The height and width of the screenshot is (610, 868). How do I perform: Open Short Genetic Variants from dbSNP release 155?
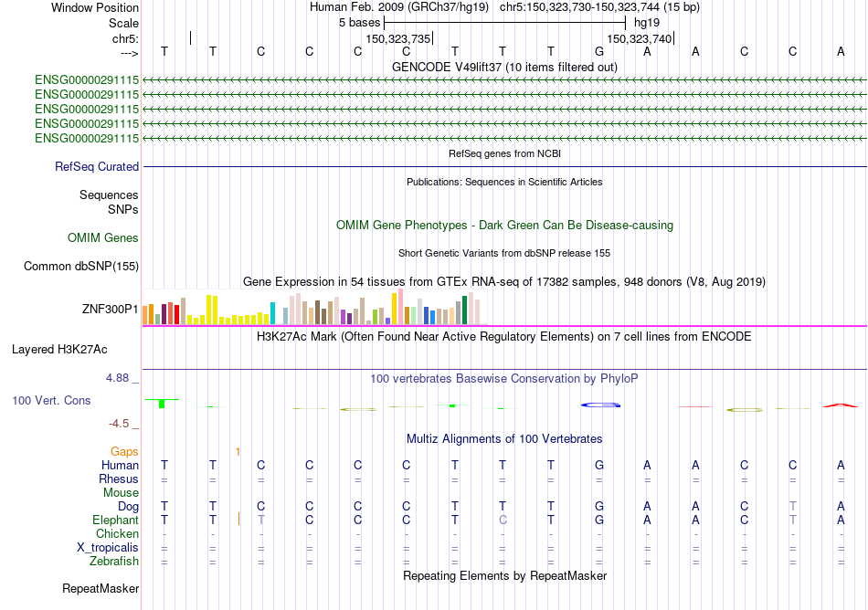tap(504, 253)
